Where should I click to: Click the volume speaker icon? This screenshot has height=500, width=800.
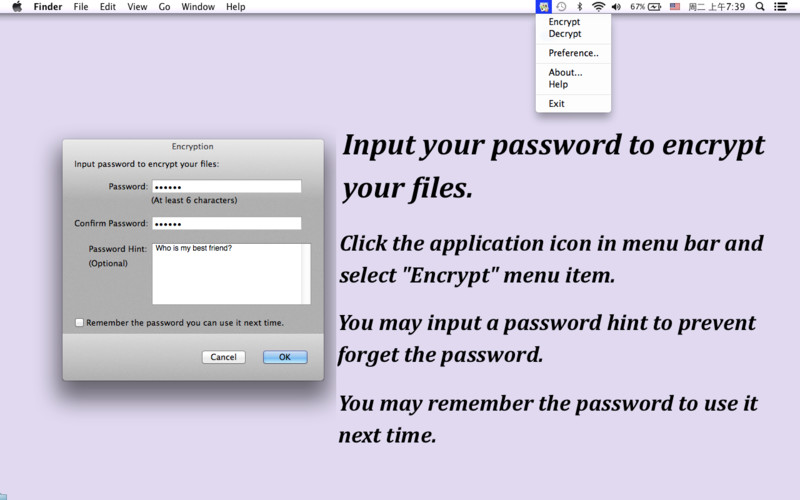pyautogui.click(x=616, y=6)
